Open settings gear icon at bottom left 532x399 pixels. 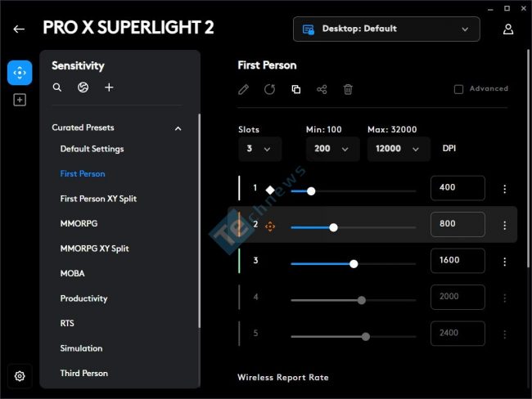pos(20,376)
